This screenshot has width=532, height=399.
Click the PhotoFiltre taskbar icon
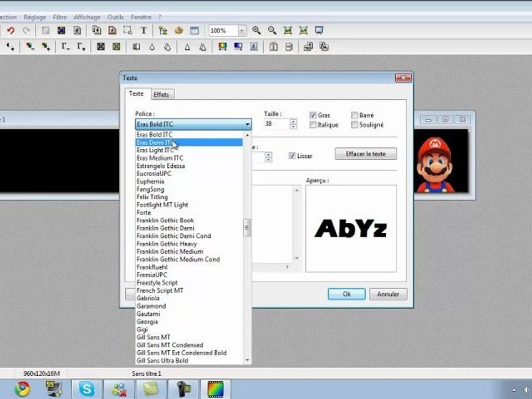[216, 389]
